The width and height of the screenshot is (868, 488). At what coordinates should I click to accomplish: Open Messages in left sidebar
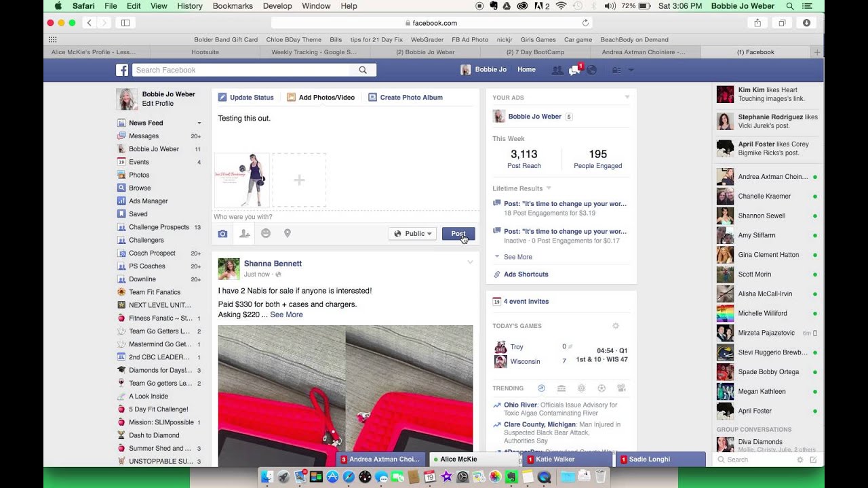(x=144, y=136)
